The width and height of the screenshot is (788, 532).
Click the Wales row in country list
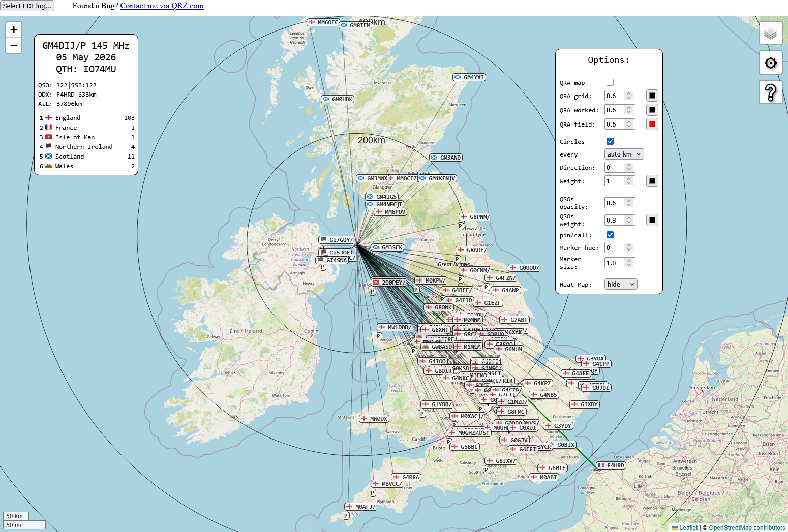(87, 166)
